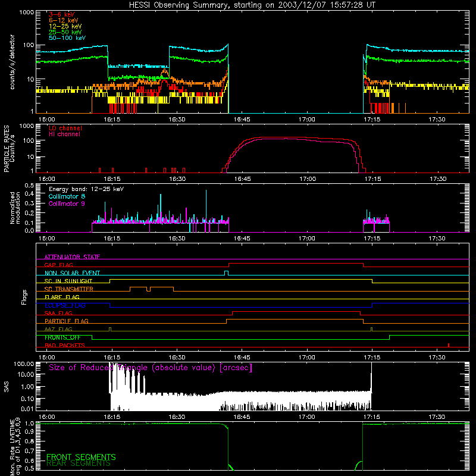This screenshot has height=476, width=476.
Task: Click the 16:15 tick label in SAS panel
Action: coord(112,417)
